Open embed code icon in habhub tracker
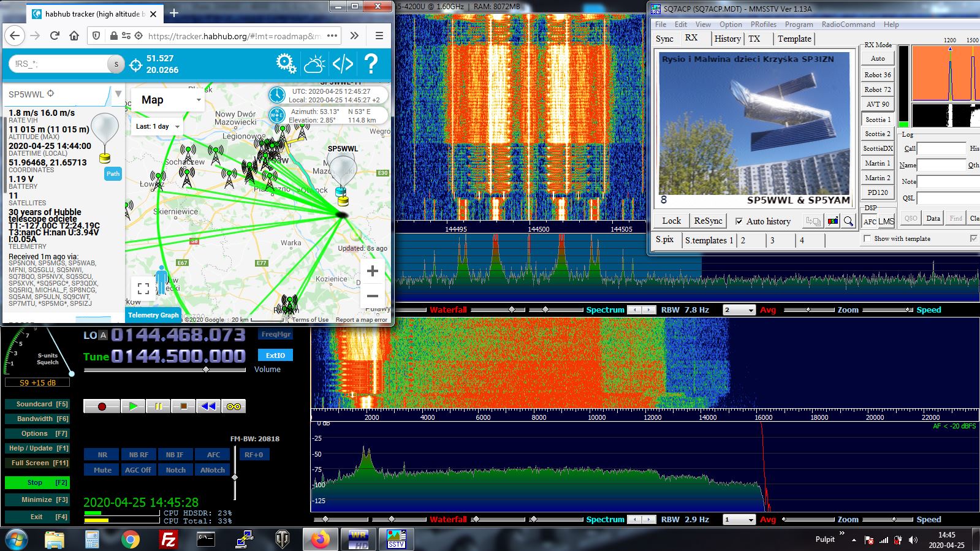The height and width of the screenshot is (551, 980). (343, 64)
